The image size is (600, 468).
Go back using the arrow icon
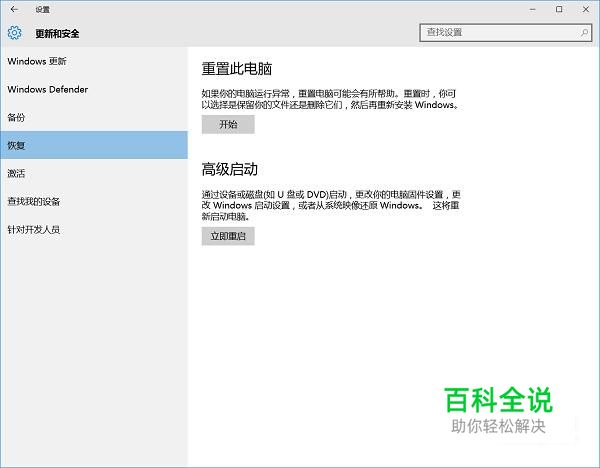[x=14, y=9]
